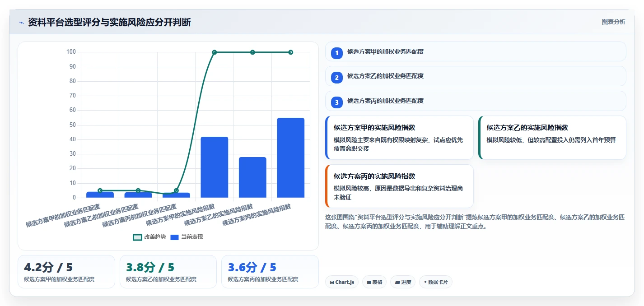Click the 3.8分 / 5 score card

point(168,272)
